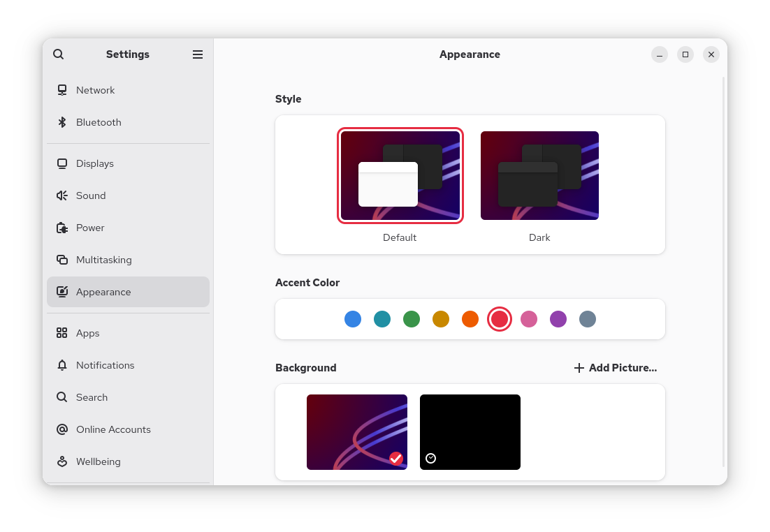Click the Network sidebar icon
This screenshot has height=532, width=770.
point(62,90)
